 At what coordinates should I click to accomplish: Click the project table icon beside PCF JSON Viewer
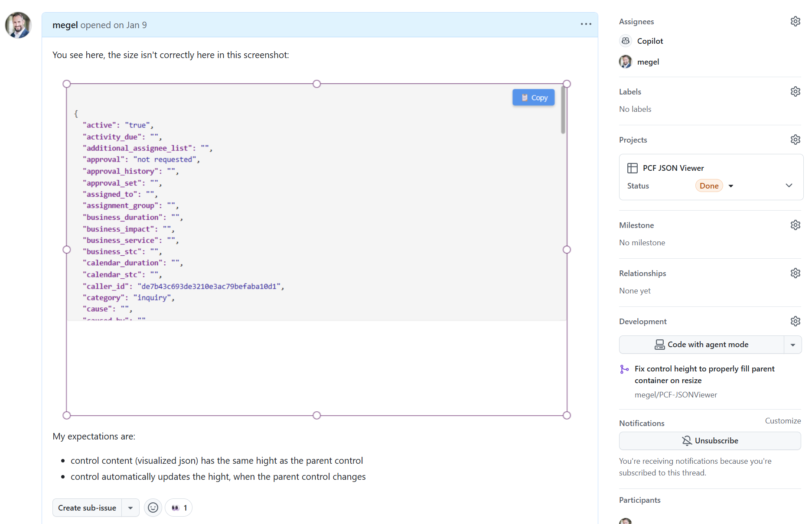(633, 168)
